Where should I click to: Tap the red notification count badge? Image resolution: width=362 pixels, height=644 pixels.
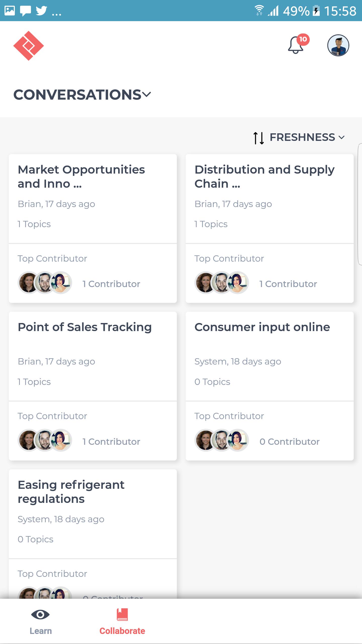tap(303, 39)
